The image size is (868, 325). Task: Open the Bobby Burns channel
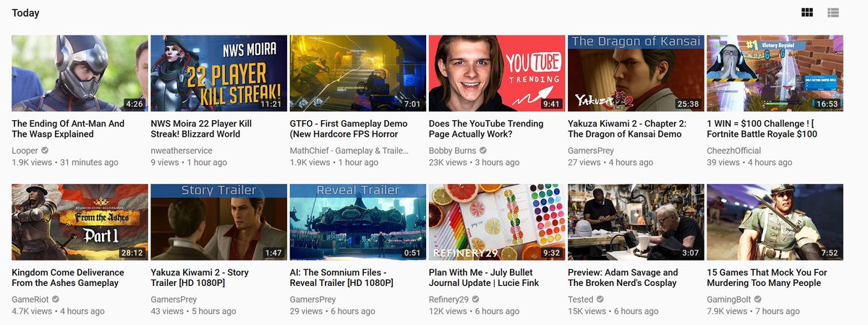(452, 151)
